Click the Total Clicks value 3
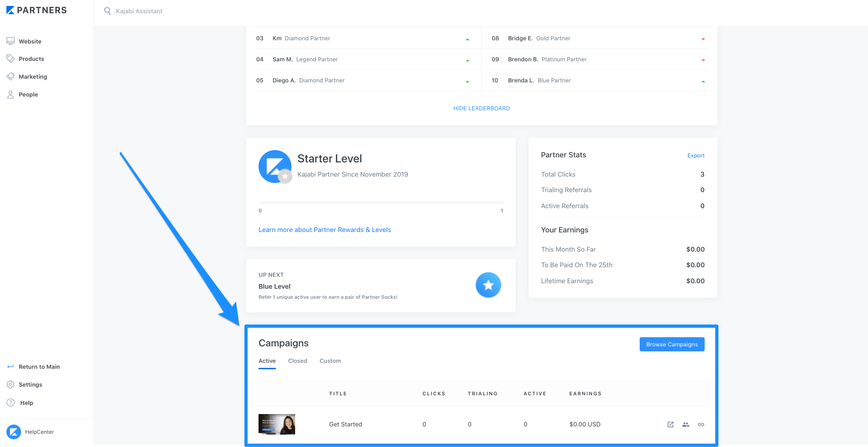 coord(702,174)
